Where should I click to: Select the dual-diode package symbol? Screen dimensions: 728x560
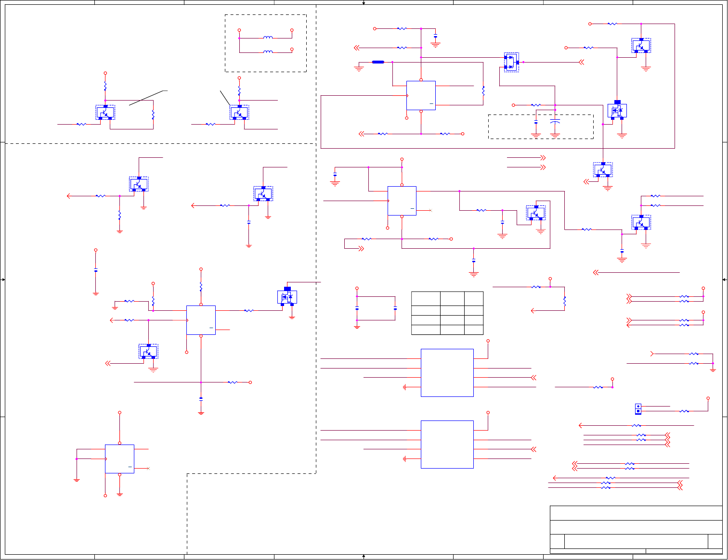click(x=511, y=62)
